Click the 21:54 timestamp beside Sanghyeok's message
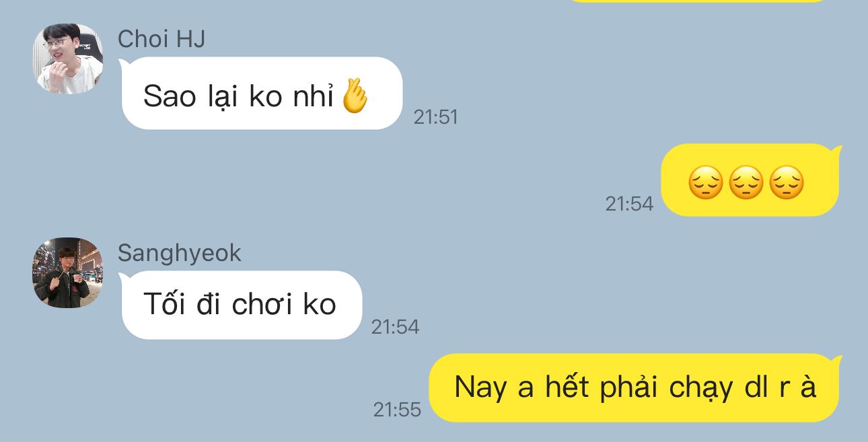The width and height of the screenshot is (868, 442). tap(395, 327)
